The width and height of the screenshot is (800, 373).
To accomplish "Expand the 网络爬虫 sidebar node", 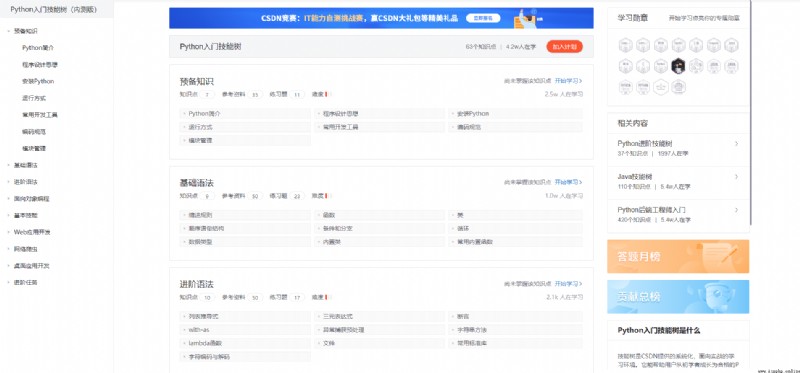I will tap(9, 249).
